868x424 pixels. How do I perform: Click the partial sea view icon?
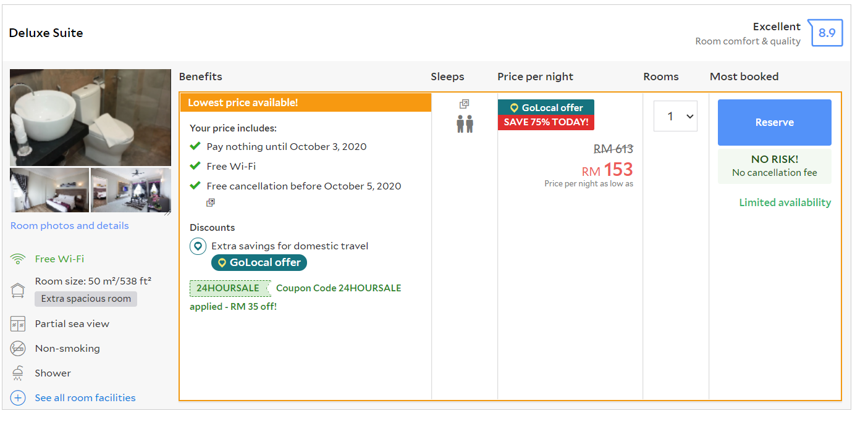[18, 324]
